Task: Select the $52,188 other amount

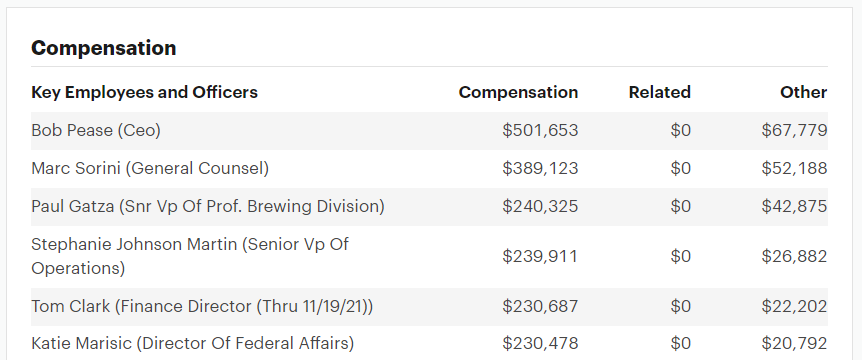Action: pyautogui.click(x=794, y=168)
